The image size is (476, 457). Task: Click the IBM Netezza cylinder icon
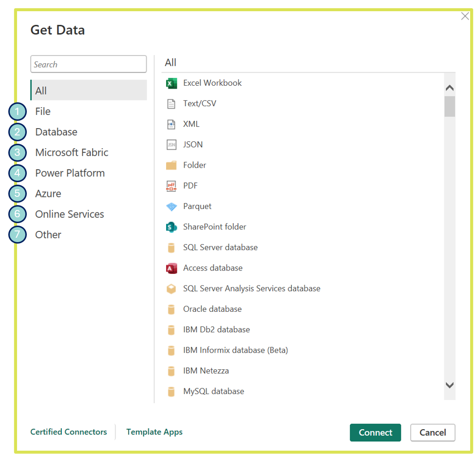coord(171,371)
